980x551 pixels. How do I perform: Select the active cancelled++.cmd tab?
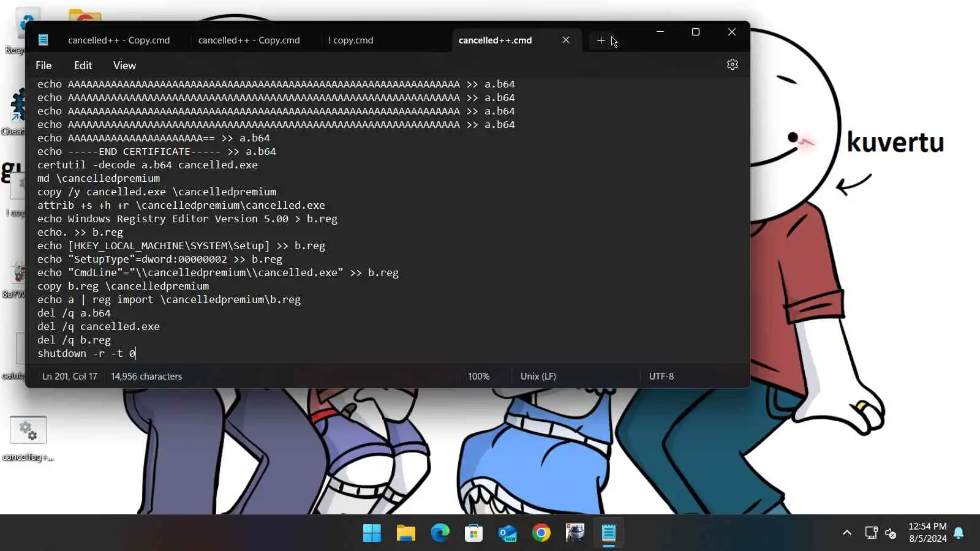495,40
